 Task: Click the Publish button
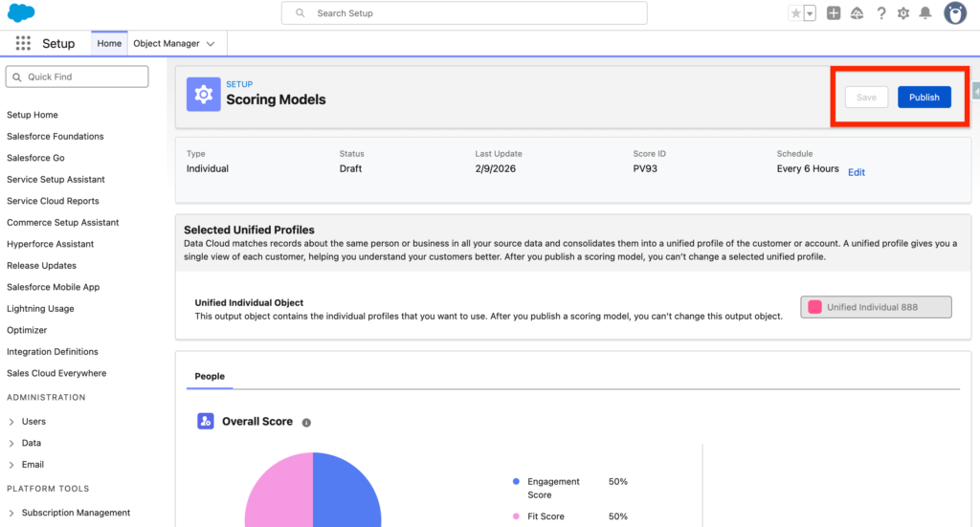(x=924, y=98)
